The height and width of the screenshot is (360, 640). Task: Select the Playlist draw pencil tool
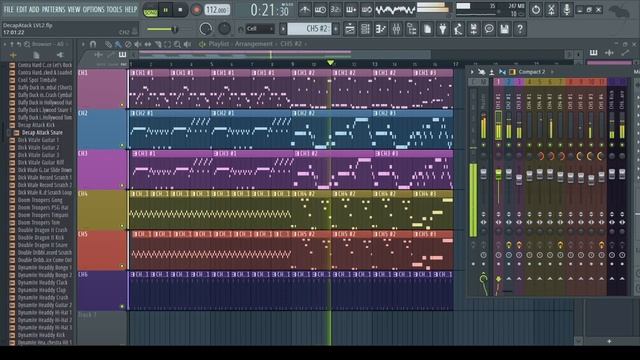click(108, 44)
